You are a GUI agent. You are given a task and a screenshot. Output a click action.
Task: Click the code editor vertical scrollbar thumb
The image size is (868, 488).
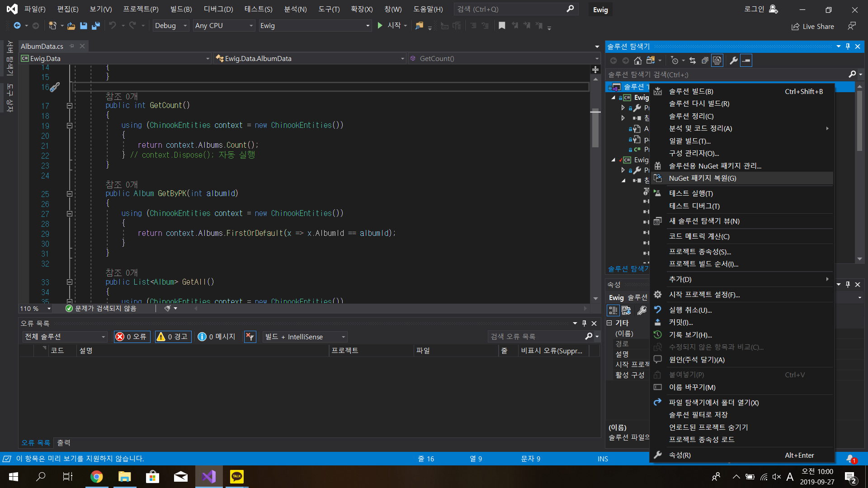pos(595,129)
